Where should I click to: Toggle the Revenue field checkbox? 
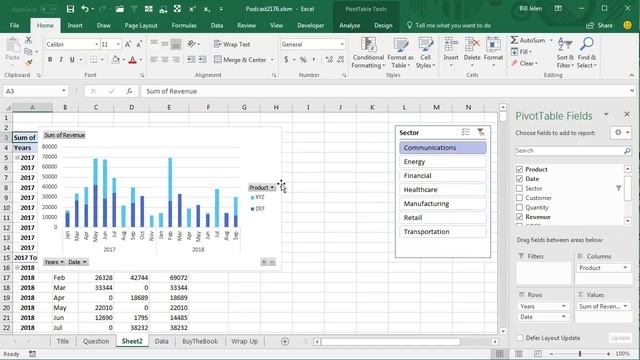[519, 217]
